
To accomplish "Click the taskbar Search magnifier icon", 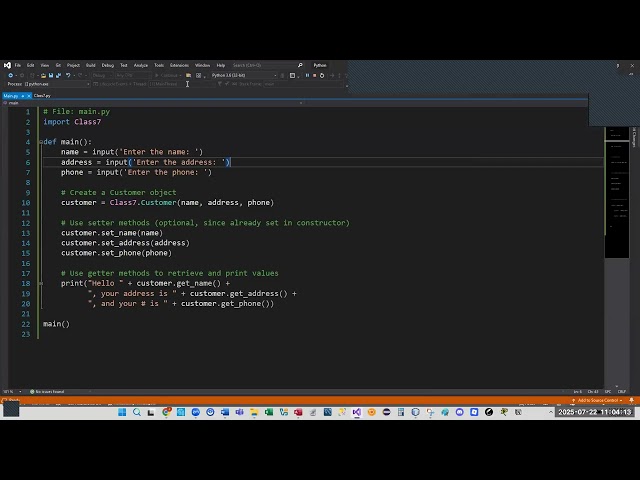I will pyautogui.click(x=137, y=412).
